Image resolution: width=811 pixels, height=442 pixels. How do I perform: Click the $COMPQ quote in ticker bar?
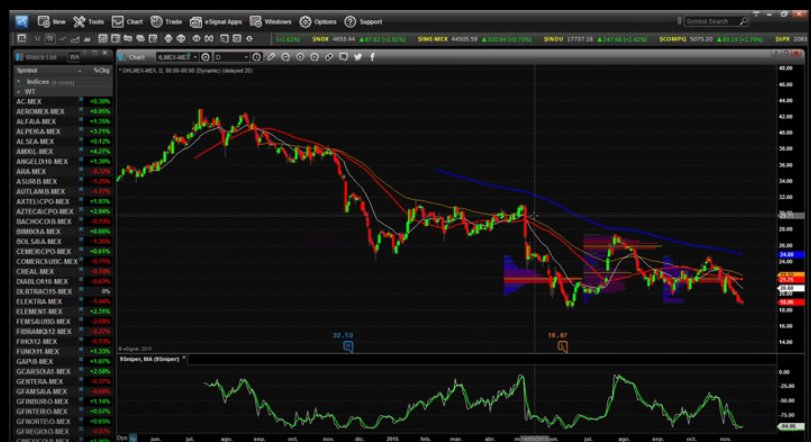712,39
